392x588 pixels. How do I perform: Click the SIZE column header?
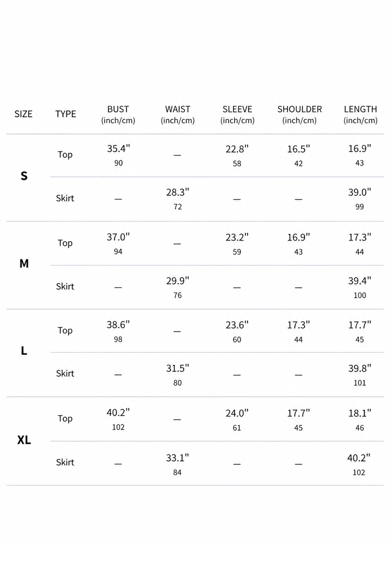(x=23, y=114)
